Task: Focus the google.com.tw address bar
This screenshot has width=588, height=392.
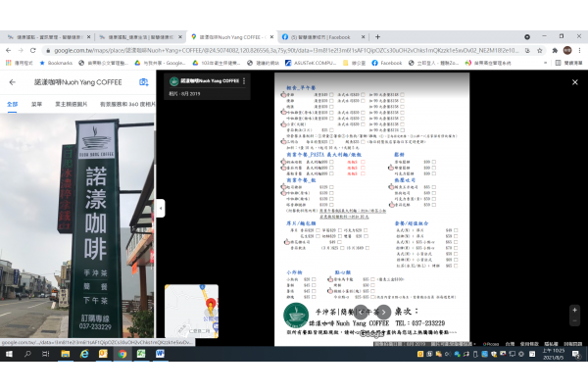Action: [x=287, y=50]
